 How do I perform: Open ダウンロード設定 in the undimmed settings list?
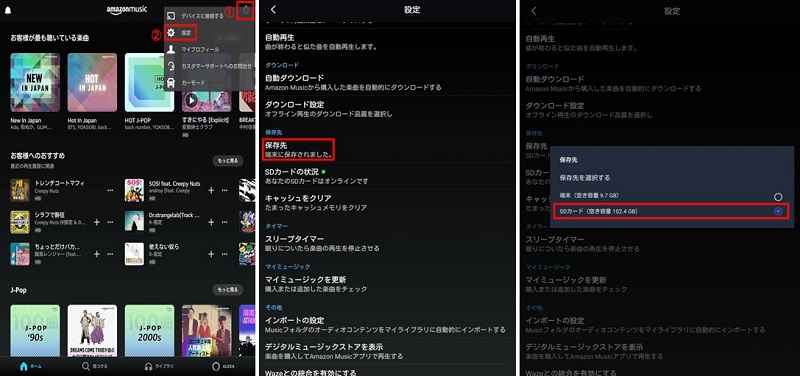coord(387,109)
